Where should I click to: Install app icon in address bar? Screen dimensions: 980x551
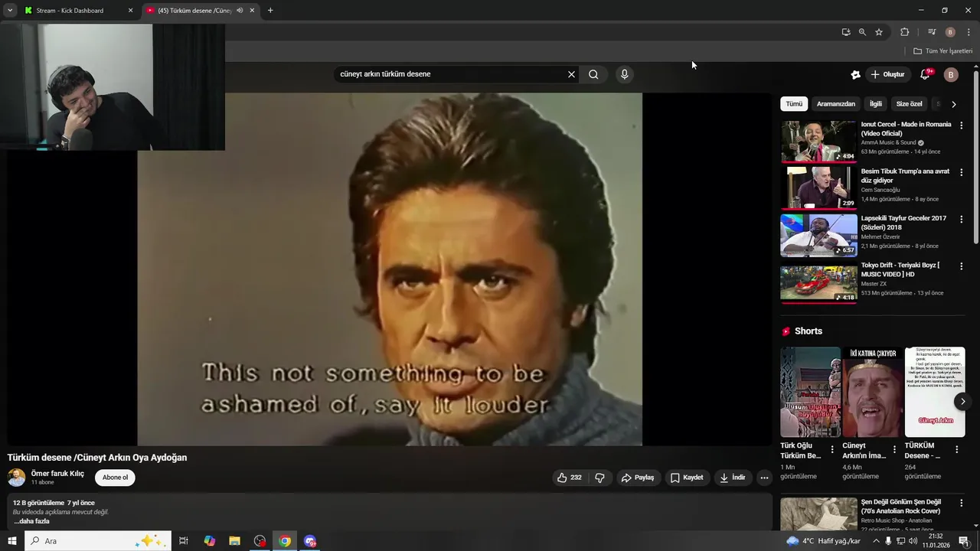[x=845, y=32]
